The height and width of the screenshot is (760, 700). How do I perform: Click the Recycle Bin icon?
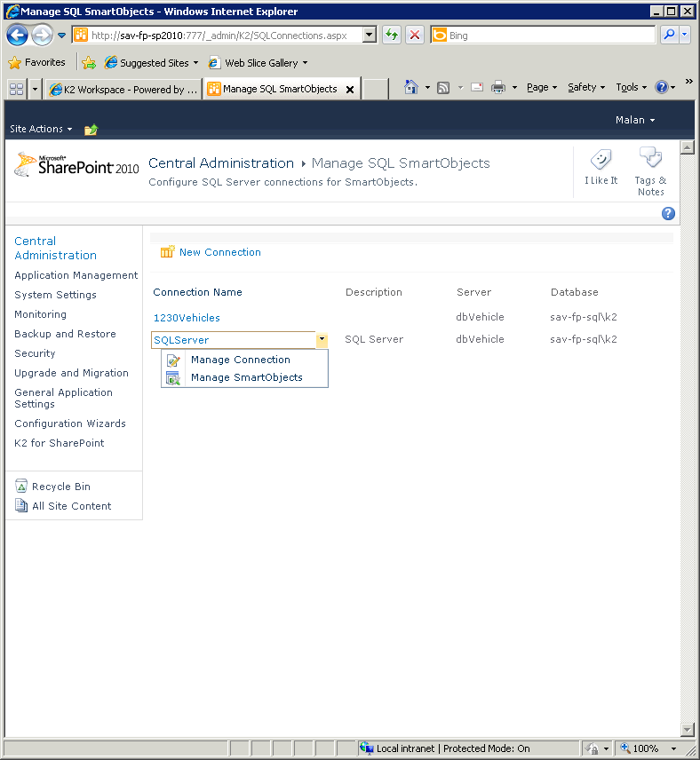click(21, 486)
